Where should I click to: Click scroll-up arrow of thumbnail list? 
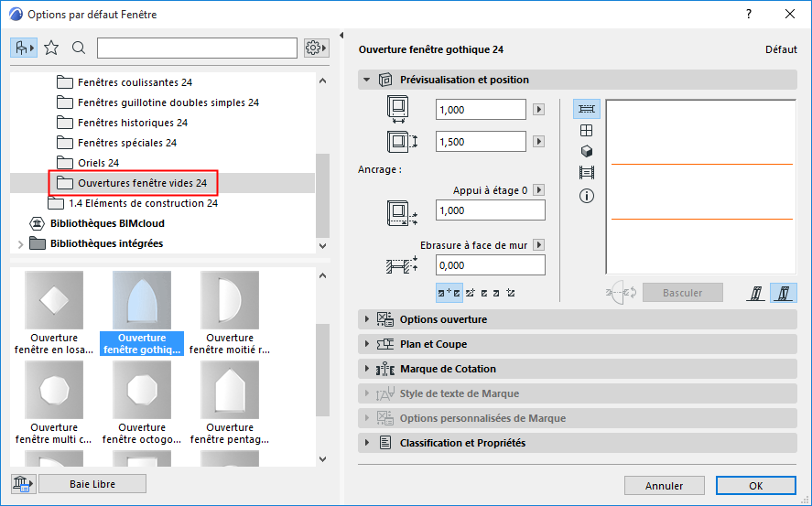click(x=322, y=275)
